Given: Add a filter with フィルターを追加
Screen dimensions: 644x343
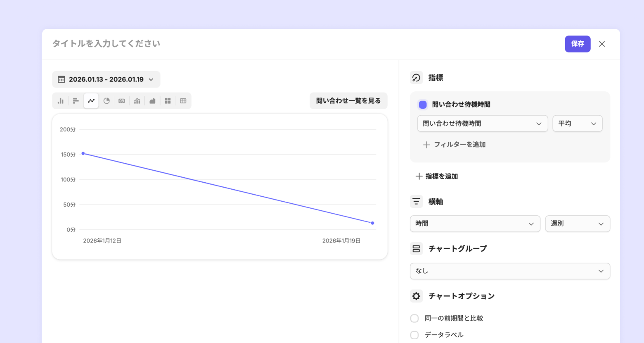Looking at the screenshot, I should point(454,145).
